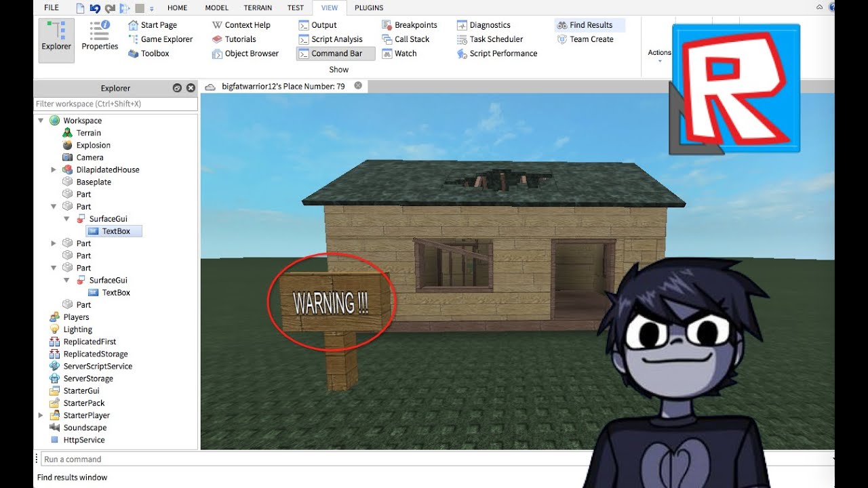Click the play solo icon in quick access bar
This screenshot has height=488, width=868.
125,8
